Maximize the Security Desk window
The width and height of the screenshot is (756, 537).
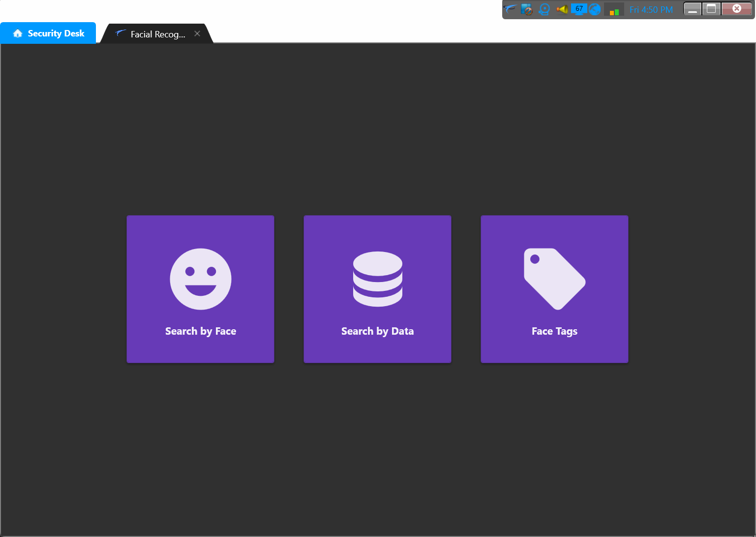click(711, 9)
